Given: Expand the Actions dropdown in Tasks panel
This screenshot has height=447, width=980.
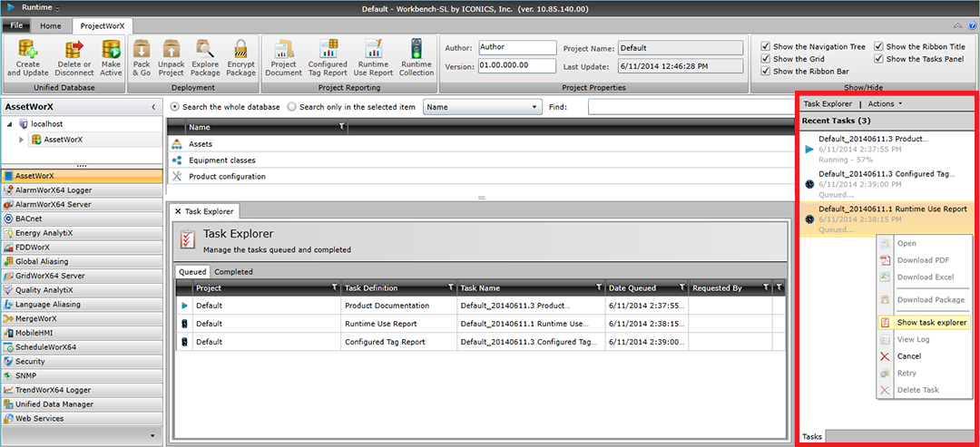Looking at the screenshot, I should [x=885, y=104].
